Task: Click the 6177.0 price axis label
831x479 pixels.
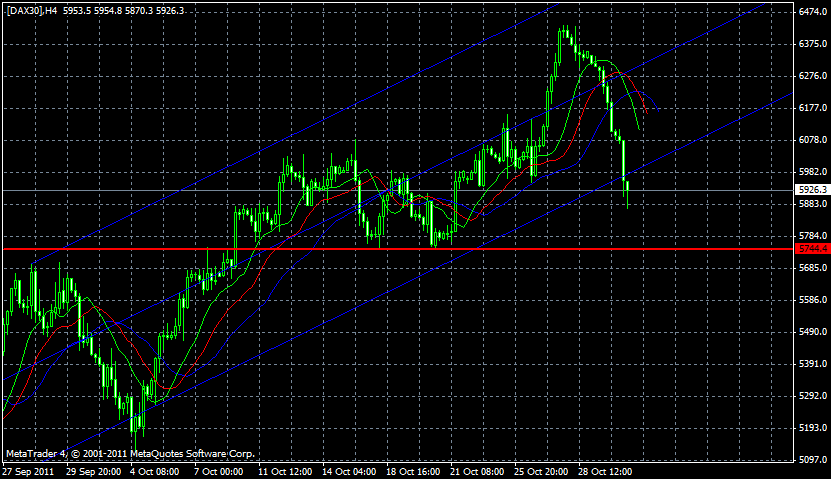Action: [x=813, y=108]
